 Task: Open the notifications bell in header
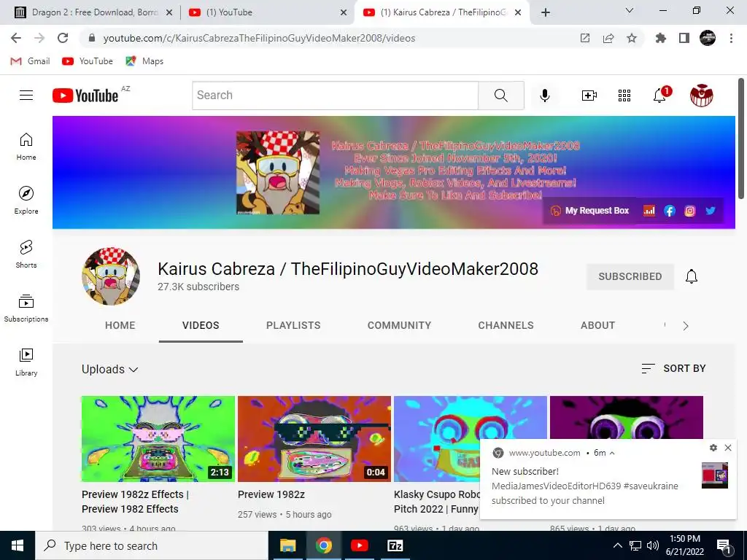659,96
